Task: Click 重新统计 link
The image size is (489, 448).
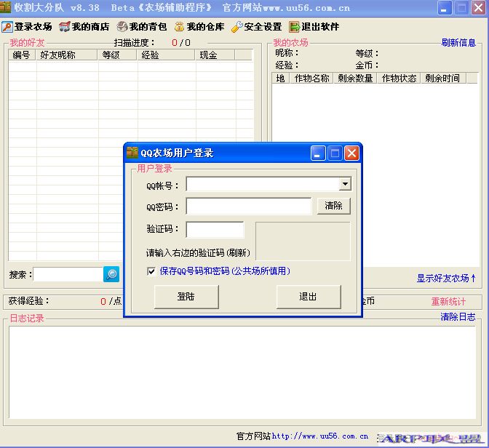Action: click(448, 302)
